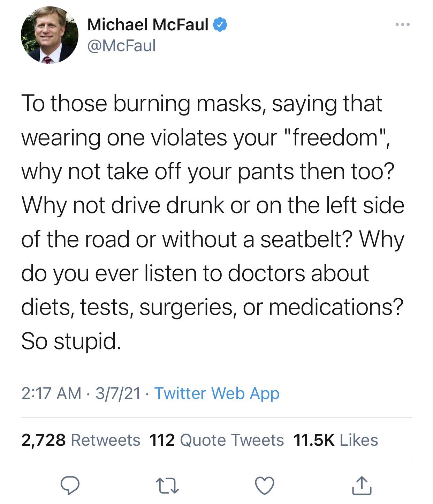This screenshot has height=504, width=433.
Task: View the 112 Quote Tweets
Action: coord(216,440)
